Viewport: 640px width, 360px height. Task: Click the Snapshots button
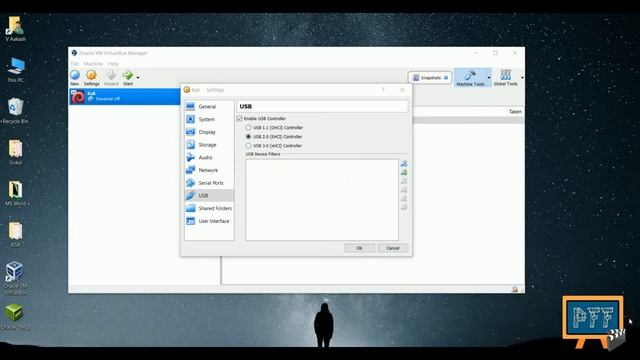click(430, 78)
